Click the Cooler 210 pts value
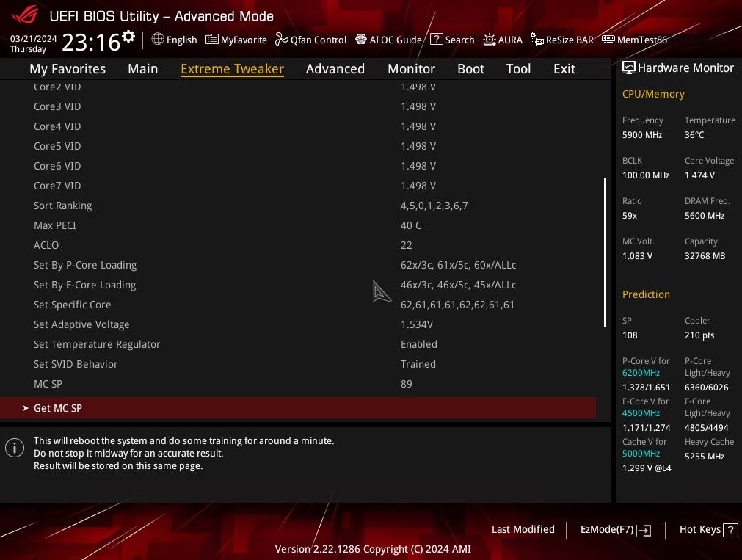The image size is (742, 560). coord(699,335)
